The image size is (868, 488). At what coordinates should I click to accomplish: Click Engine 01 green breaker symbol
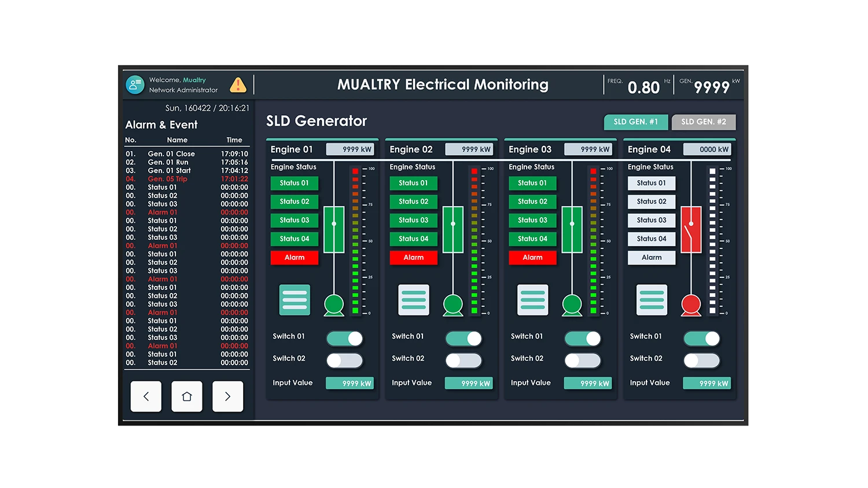[x=334, y=229]
